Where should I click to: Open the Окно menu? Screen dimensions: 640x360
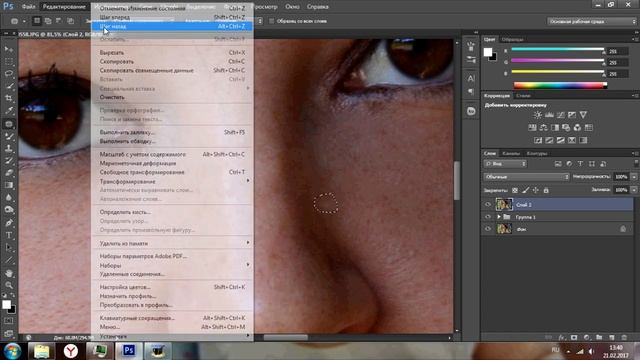[x=292, y=7]
